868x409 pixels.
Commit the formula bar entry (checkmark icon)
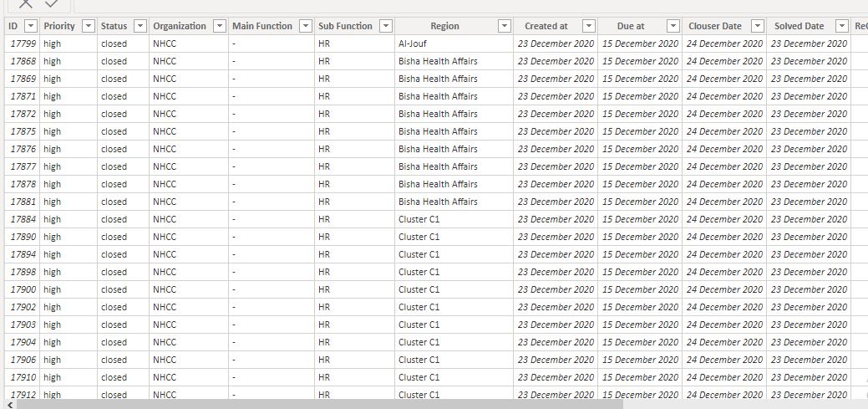52,3
